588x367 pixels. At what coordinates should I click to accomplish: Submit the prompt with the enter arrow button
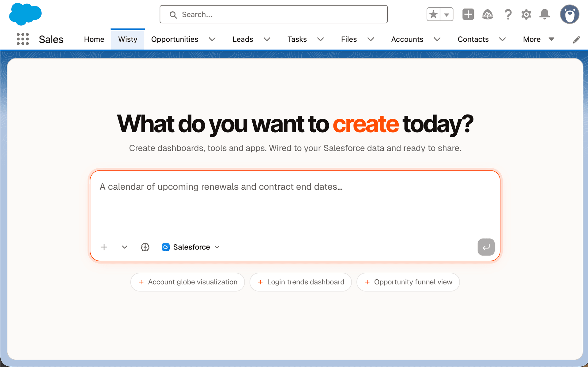[x=486, y=247]
